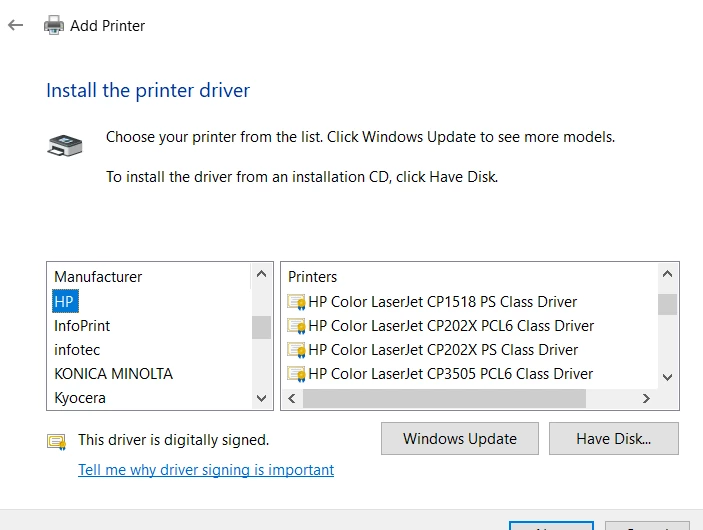Screen dimensions: 703x530
Task: Click Manufacturer list scroll up arrow
Action: pyautogui.click(x=261, y=274)
